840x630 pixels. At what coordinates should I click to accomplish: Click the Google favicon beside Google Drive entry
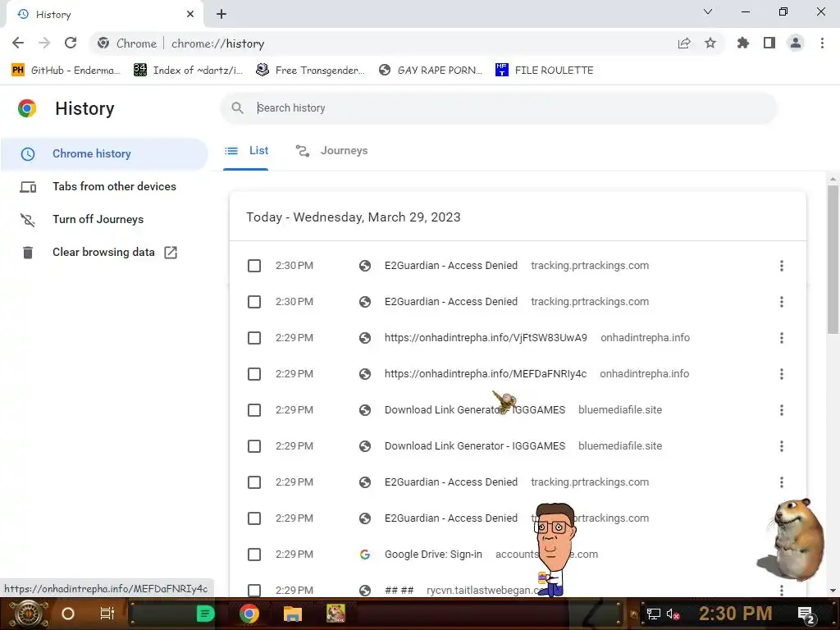(x=365, y=555)
